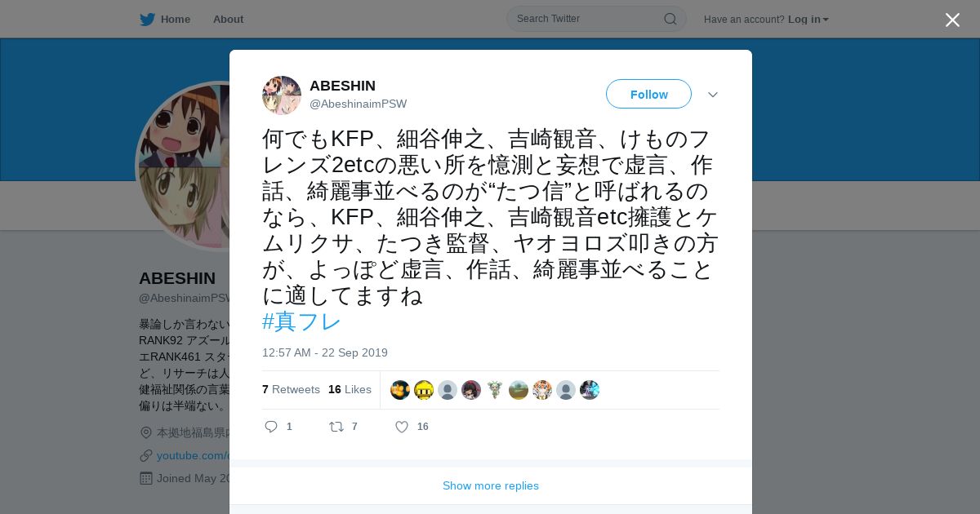Click the reply speech bubble icon
This screenshot has width=980, height=514.
271,427
